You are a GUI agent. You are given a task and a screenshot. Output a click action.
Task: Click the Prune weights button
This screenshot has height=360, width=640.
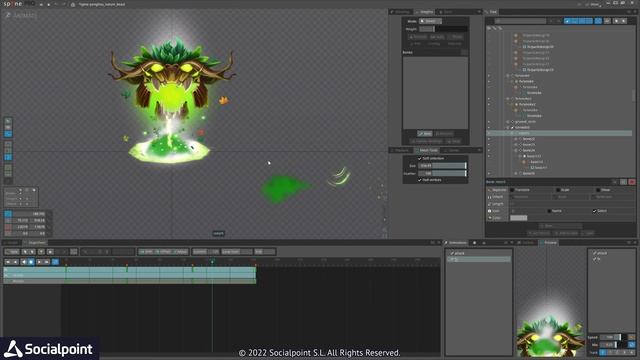[456, 37]
